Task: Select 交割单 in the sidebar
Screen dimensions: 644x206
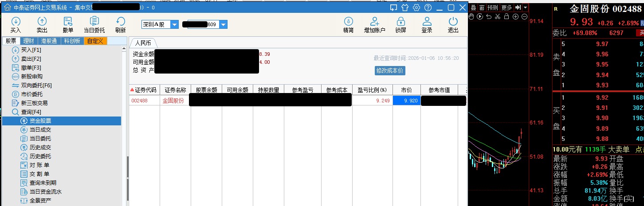Action: [39, 174]
